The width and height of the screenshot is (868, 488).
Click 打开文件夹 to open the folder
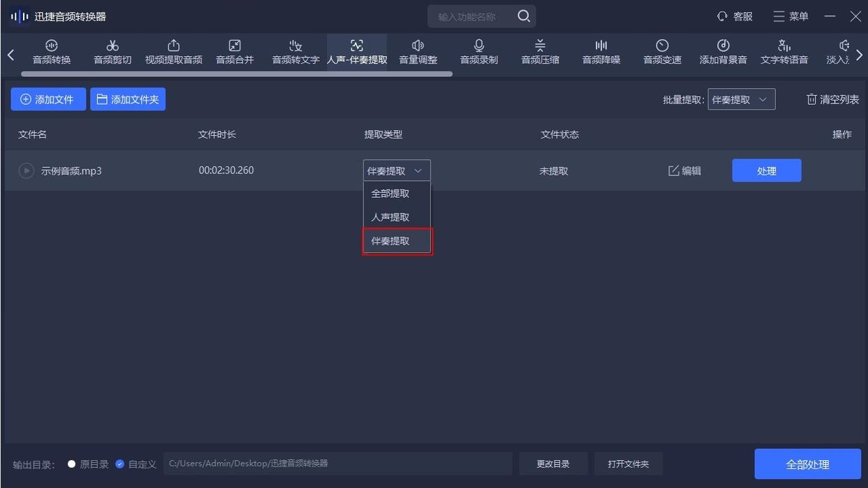tap(628, 464)
